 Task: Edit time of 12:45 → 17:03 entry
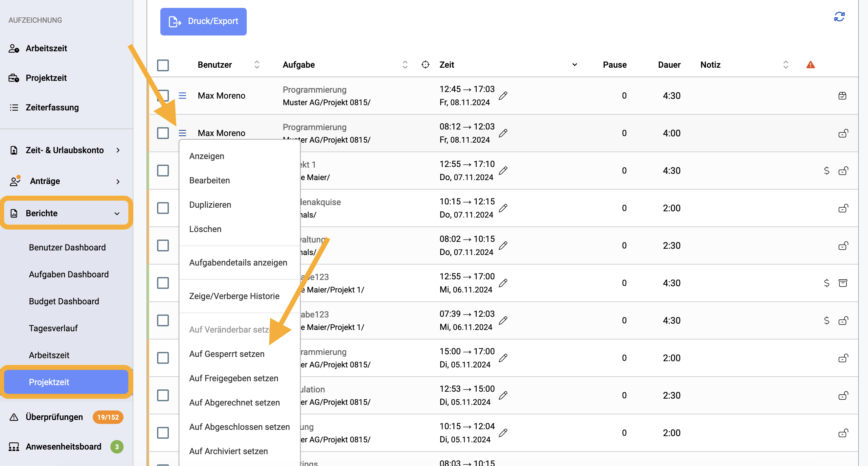tap(503, 96)
